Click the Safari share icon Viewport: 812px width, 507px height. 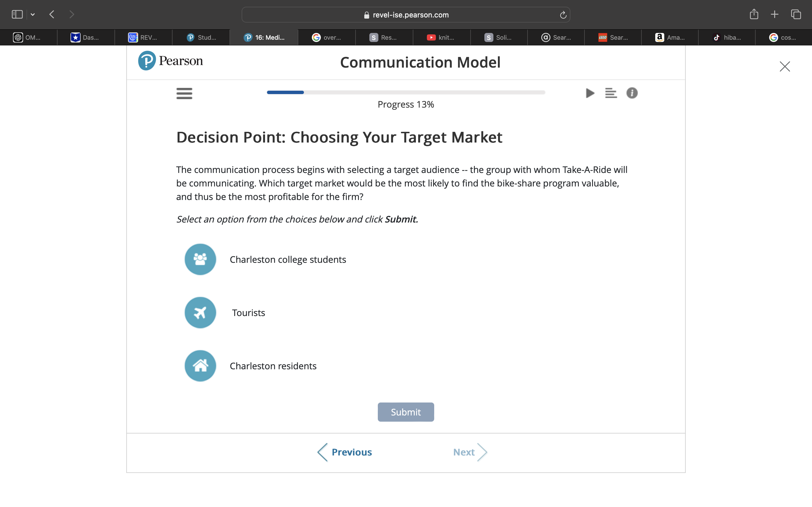click(x=754, y=14)
